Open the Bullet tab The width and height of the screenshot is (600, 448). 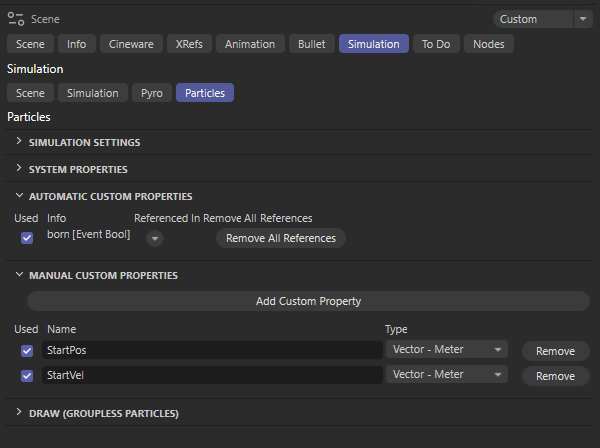pos(311,44)
